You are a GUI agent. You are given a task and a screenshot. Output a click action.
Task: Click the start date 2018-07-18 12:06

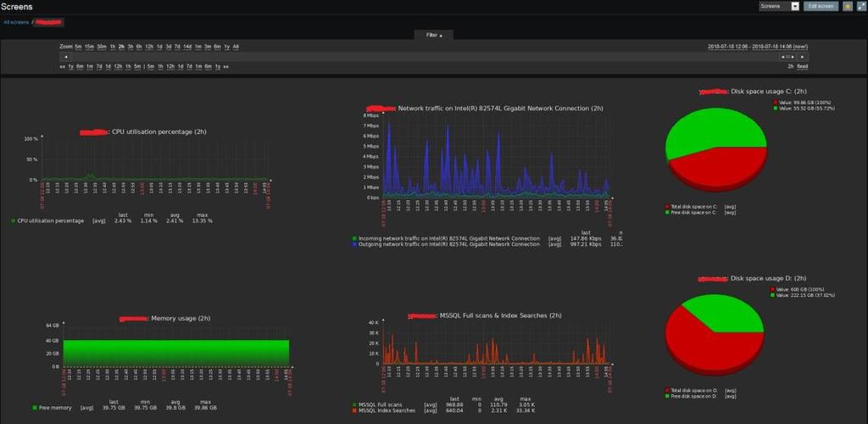coord(728,47)
